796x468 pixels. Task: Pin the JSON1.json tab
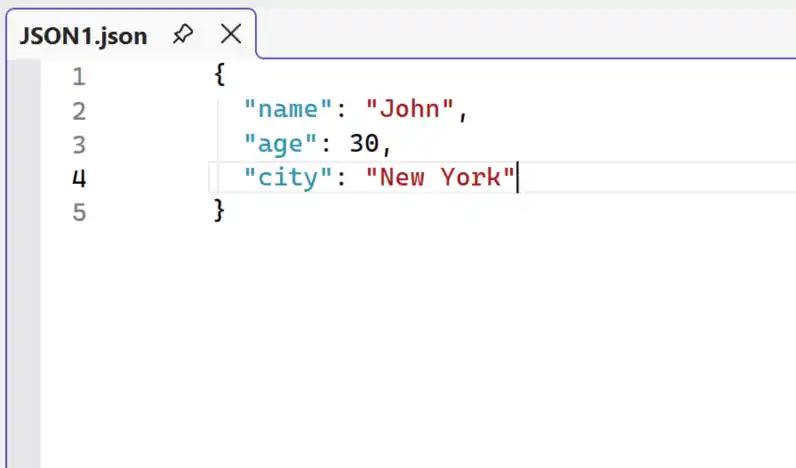[x=182, y=35]
